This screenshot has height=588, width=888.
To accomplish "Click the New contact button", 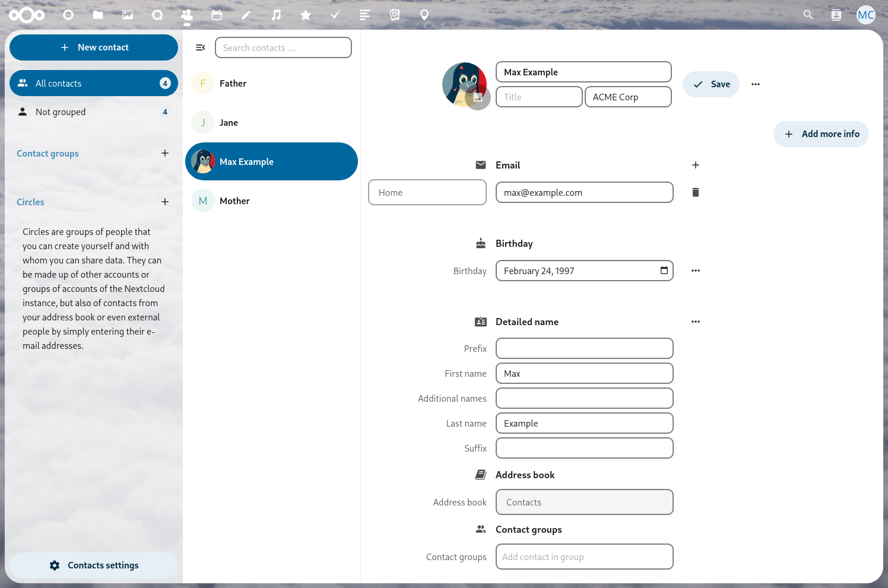I will [x=94, y=47].
